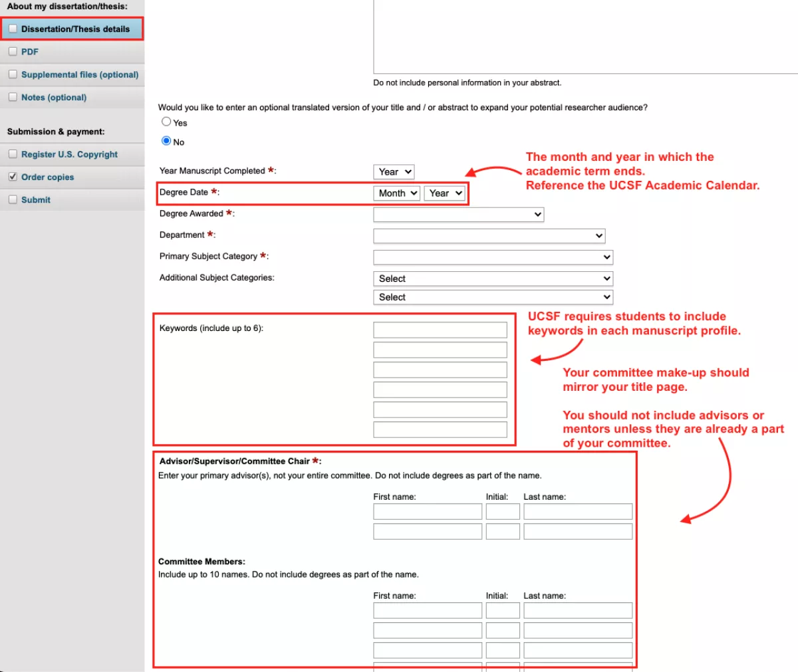Click first committee member Last name field
This screenshot has height=672, width=798.
[578, 610]
